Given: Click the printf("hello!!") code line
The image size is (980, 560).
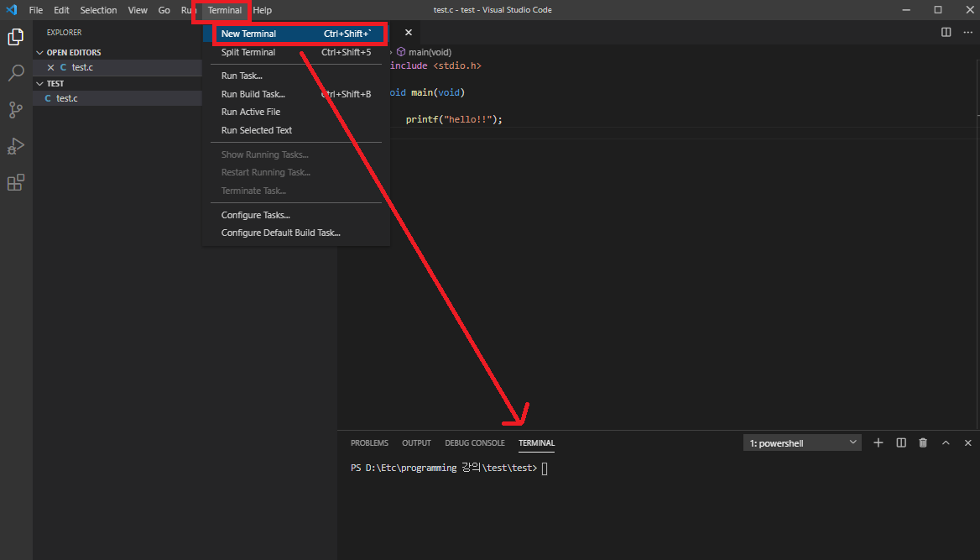Looking at the screenshot, I should (x=454, y=119).
